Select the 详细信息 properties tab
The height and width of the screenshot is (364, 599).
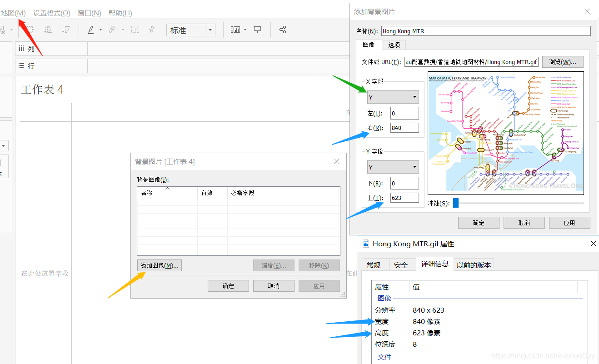435,264
